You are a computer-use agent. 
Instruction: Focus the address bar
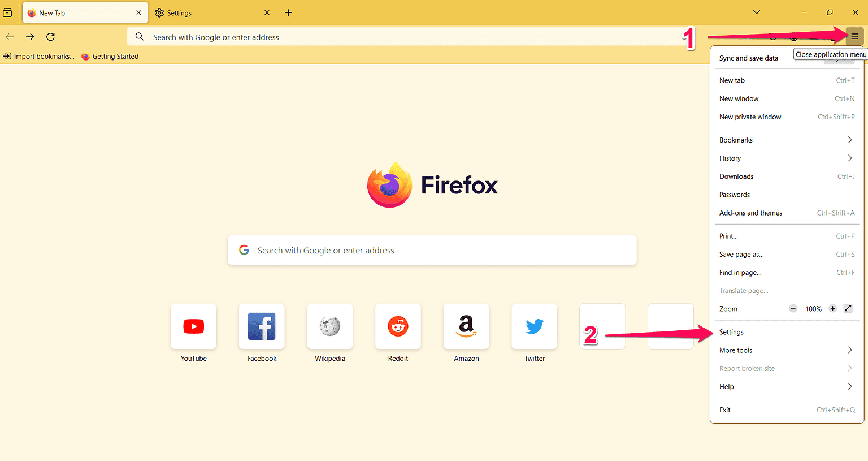point(407,37)
